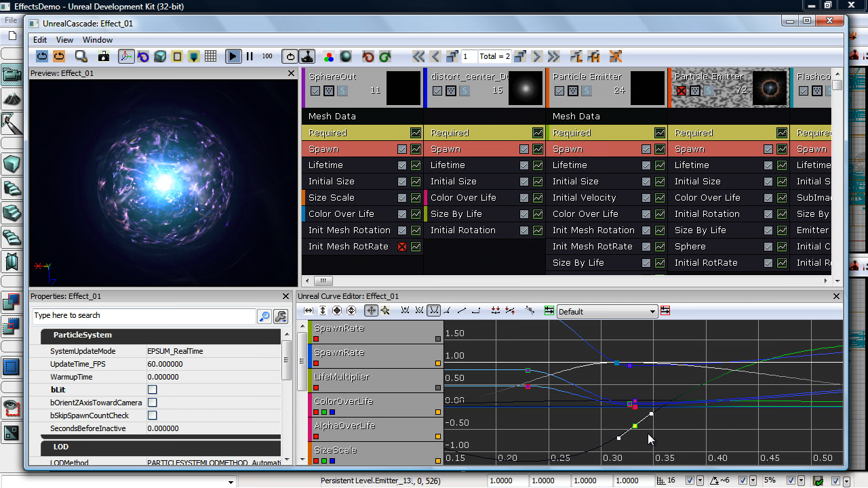
Task: Expand the LOD section in Properties
Action: [61, 447]
